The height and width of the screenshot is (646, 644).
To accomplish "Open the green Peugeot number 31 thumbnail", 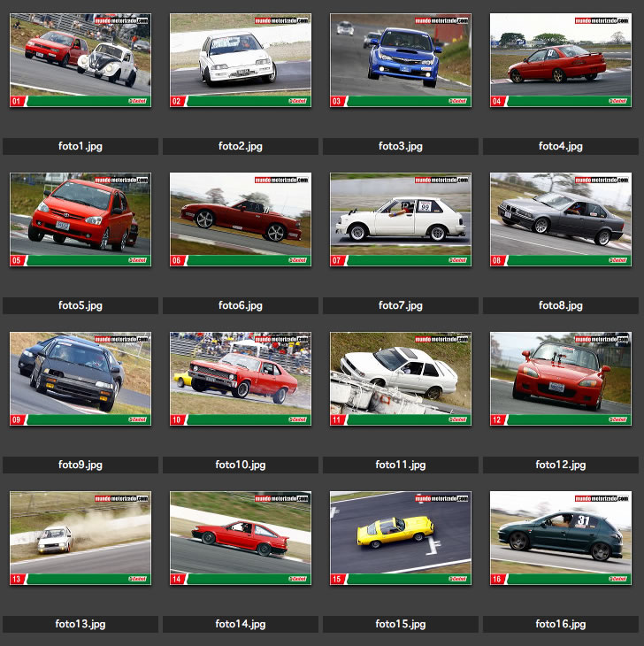I will [561, 538].
